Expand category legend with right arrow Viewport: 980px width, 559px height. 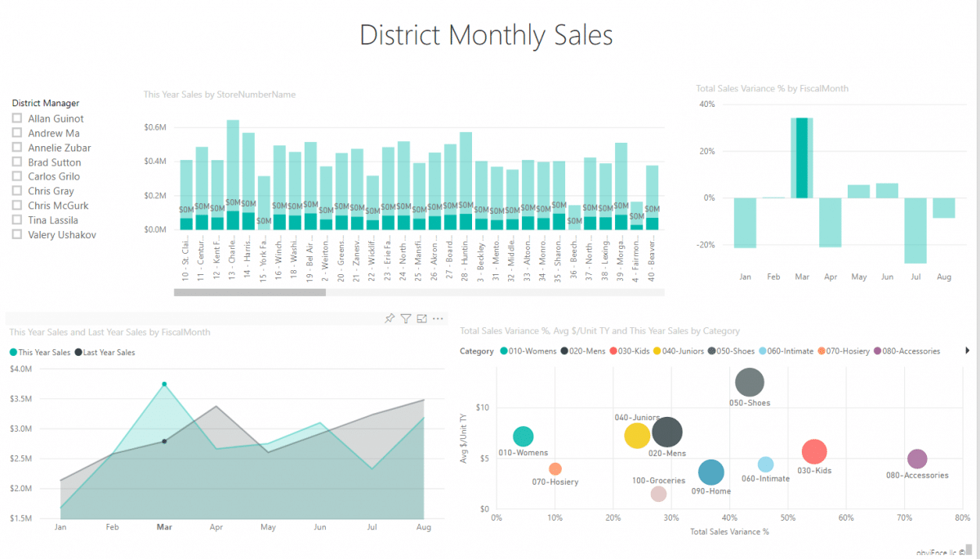pyautogui.click(x=968, y=351)
